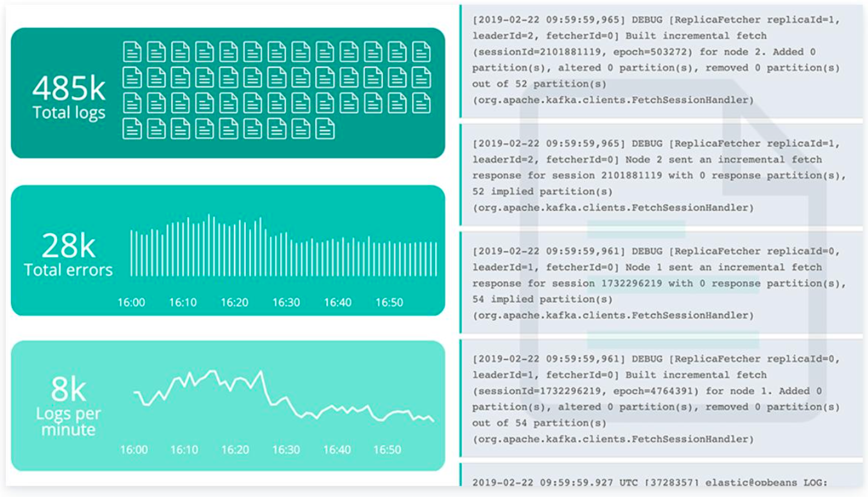868x498 pixels.
Task: Click the tallest bar in the errors chart
Action: click(209, 245)
